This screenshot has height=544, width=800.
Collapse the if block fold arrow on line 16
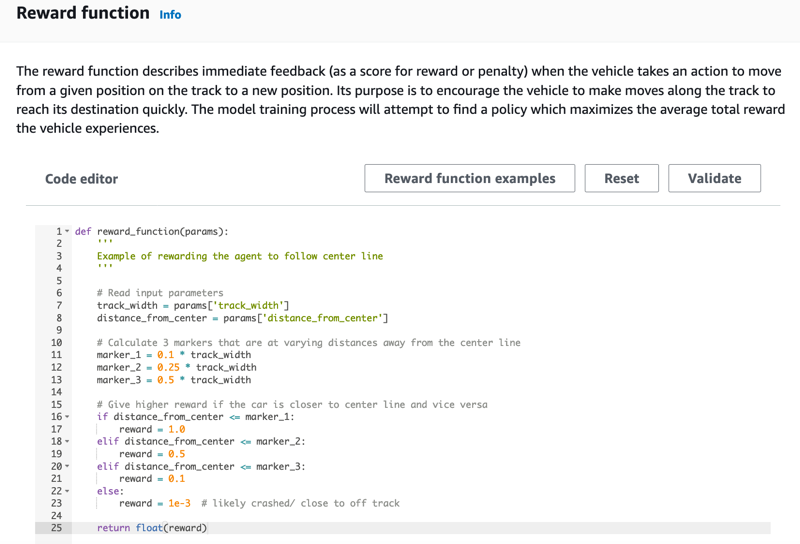pos(67,417)
